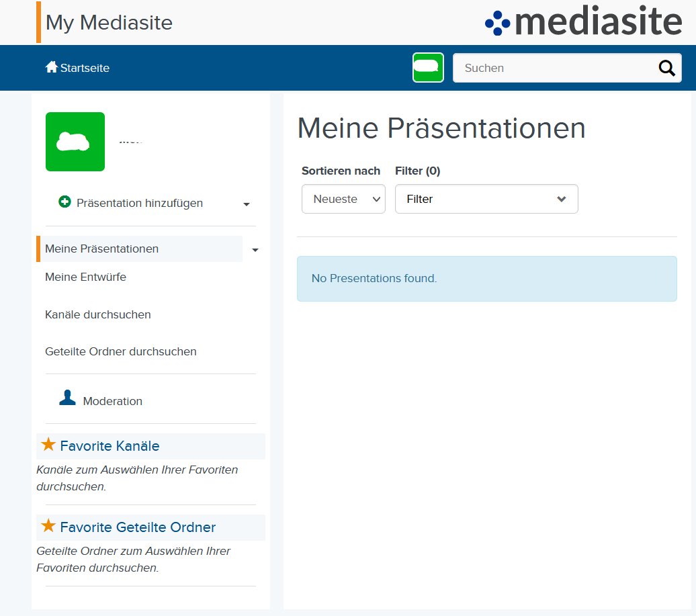This screenshot has width=696, height=616.
Task: Click the home icon beside Startseite
Action: coord(51,67)
